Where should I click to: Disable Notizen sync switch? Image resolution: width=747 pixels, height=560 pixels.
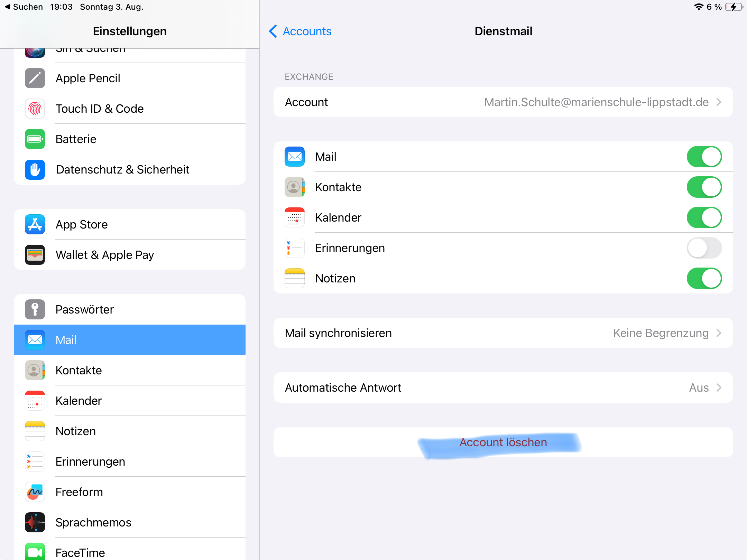704,278
